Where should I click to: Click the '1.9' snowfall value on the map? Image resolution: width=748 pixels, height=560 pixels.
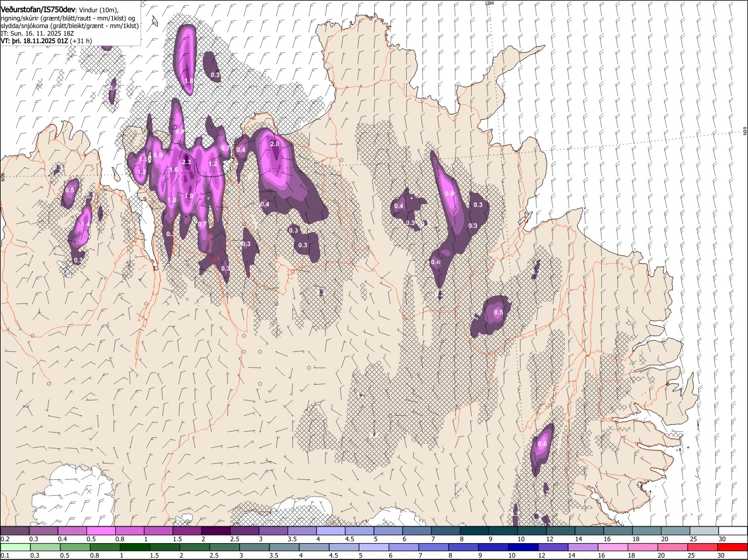(x=189, y=196)
